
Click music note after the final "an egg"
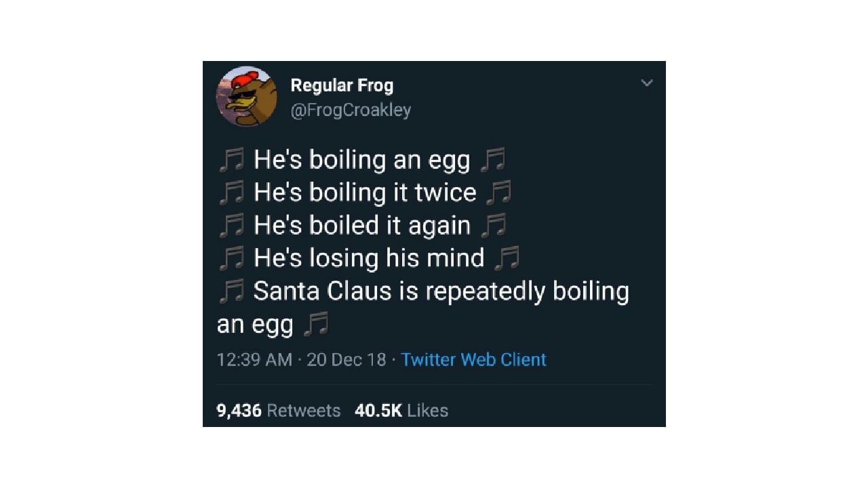tap(315, 325)
